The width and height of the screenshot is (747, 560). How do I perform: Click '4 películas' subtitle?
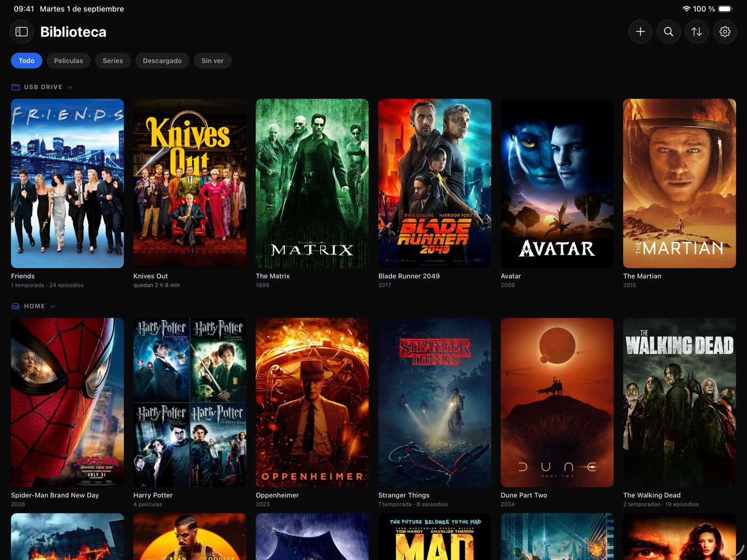[x=148, y=505]
